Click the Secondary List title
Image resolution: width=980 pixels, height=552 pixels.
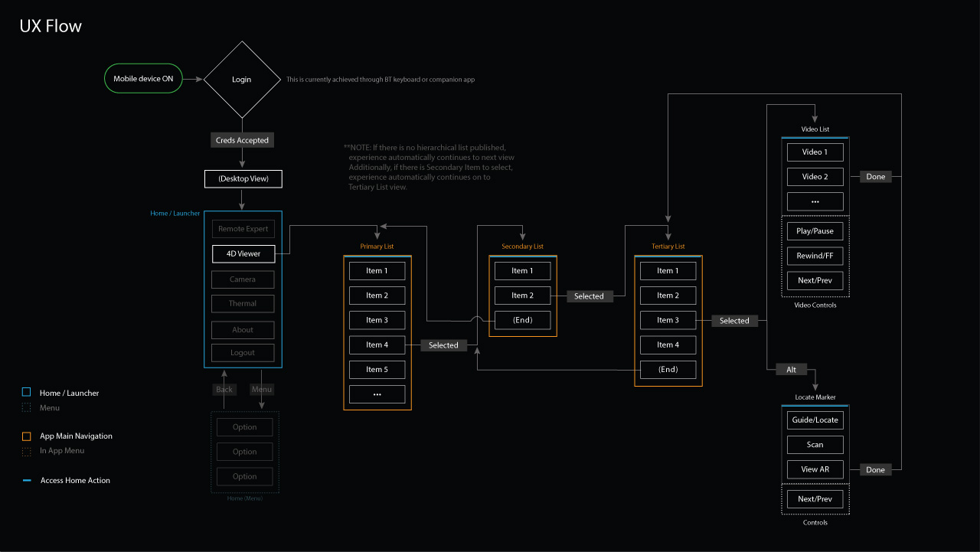click(523, 247)
